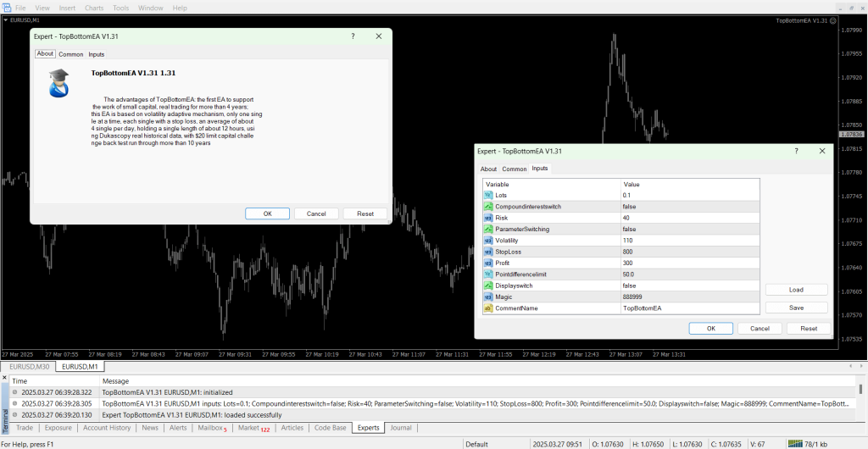Click the Compoundinterestswitch boolean icon
The image size is (868, 449).
[x=488, y=206]
